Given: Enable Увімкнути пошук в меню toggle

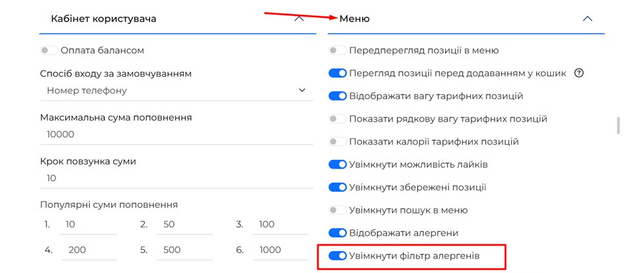Looking at the screenshot, I should tap(337, 210).
